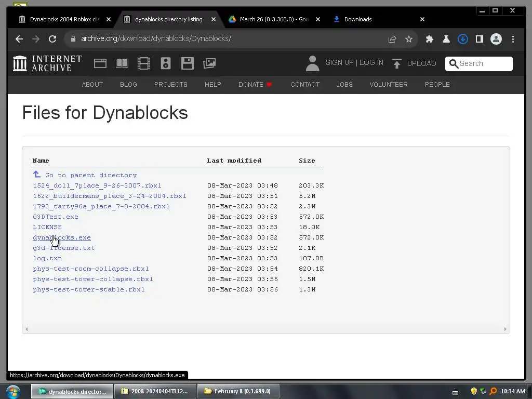Download 1622_buildermans_place_3-24-2004.rbxl
Screen dimensions: 532x399
(110, 196)
